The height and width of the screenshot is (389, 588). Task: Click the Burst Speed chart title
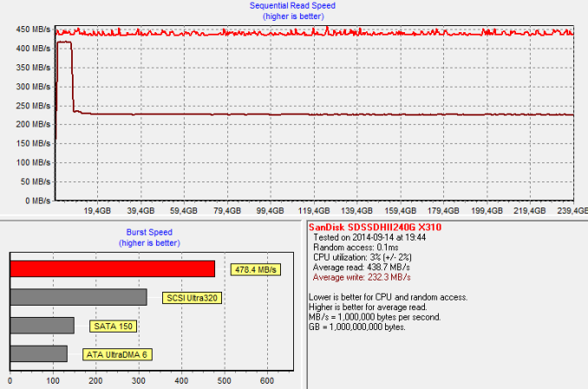point(149,233)
